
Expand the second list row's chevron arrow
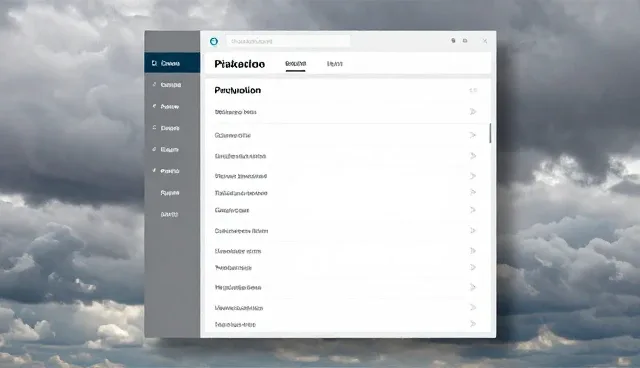(473, 135)
